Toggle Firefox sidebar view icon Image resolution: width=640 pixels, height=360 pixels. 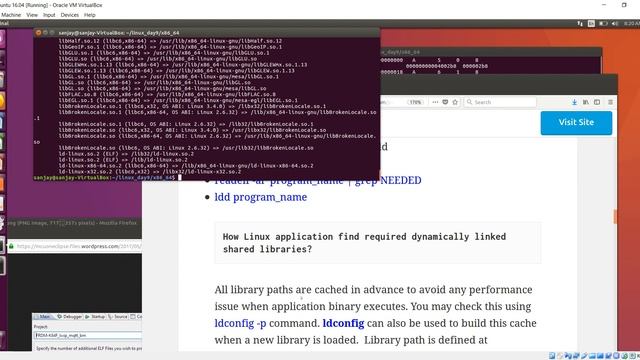(x=597, y=102)
